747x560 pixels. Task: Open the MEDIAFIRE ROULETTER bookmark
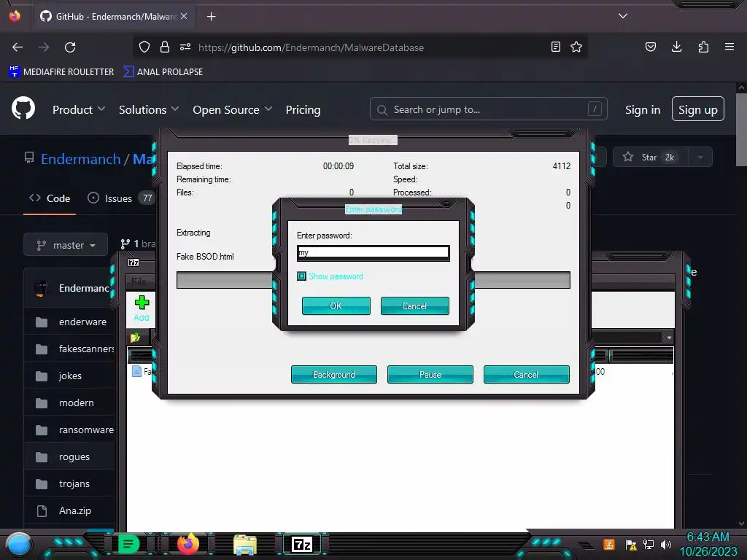pyautogui.click(x=61, y=72)
